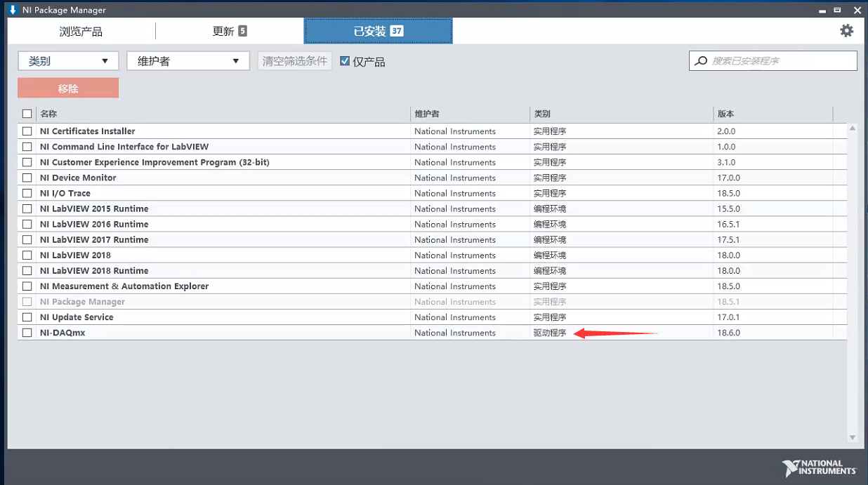
Task: Open the 维护者 filter dropdown
Action: coord(188,61)
